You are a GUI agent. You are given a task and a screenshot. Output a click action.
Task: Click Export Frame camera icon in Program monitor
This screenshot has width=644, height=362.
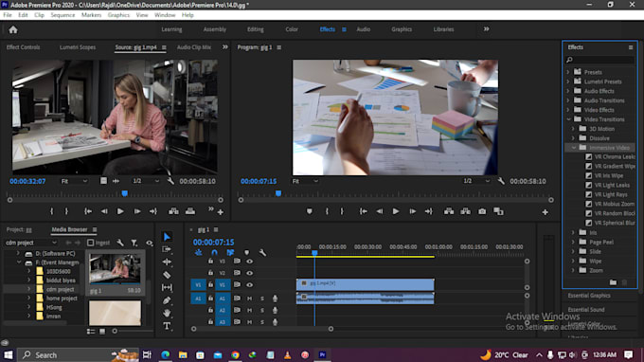[x=482, y=211]
